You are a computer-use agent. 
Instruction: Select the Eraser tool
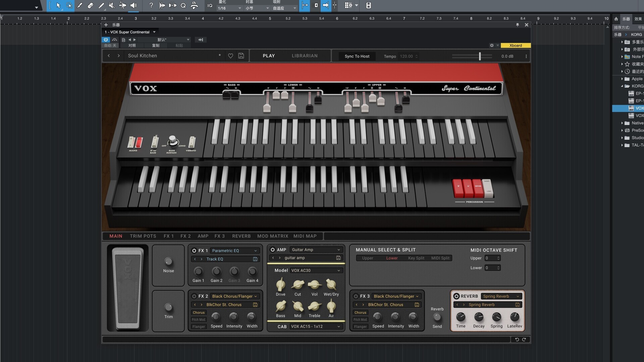pos(90,5)
